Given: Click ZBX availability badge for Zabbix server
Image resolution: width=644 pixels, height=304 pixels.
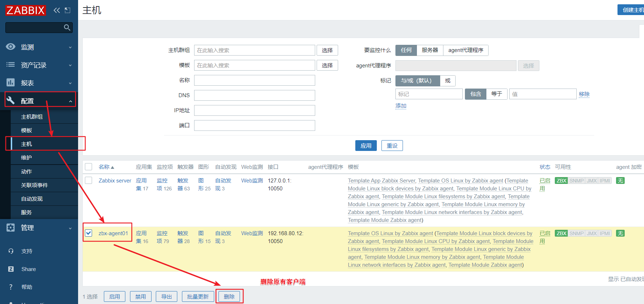Looking at the screenshot, I should 561,181.
